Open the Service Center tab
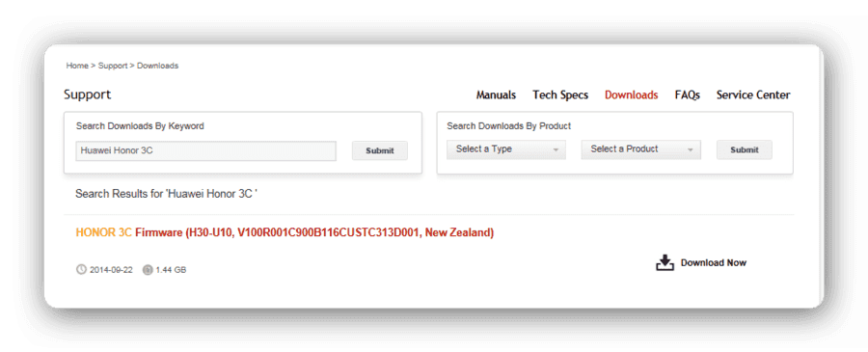868x352 pixels. [753, 95]
